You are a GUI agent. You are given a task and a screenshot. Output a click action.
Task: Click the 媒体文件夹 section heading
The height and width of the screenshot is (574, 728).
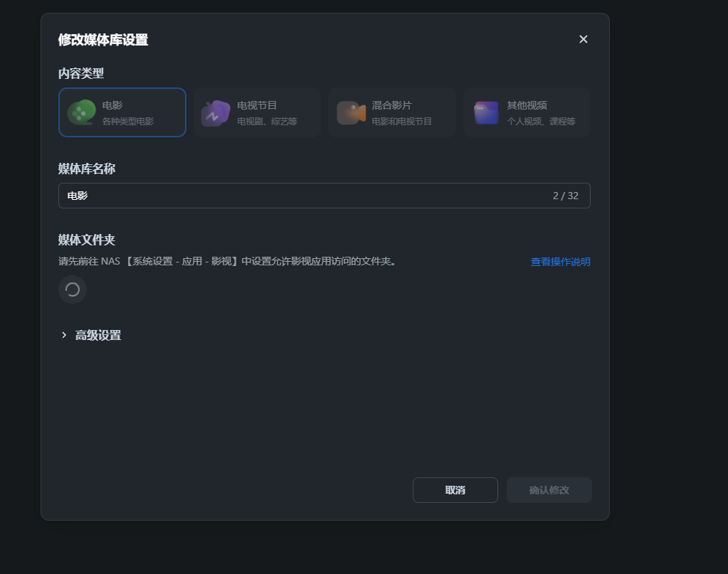click(86, 240)
